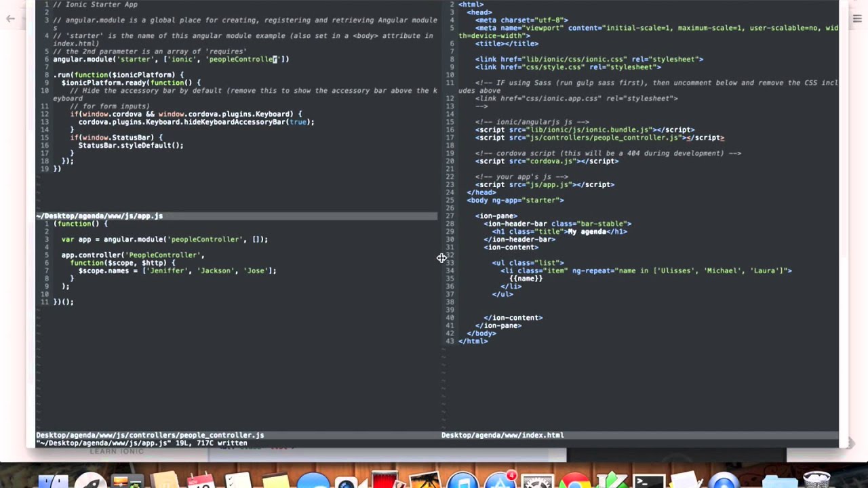Screen dimensions: 868x488
Task: Open iTunes from the Dock
Action: coord(463,481)
